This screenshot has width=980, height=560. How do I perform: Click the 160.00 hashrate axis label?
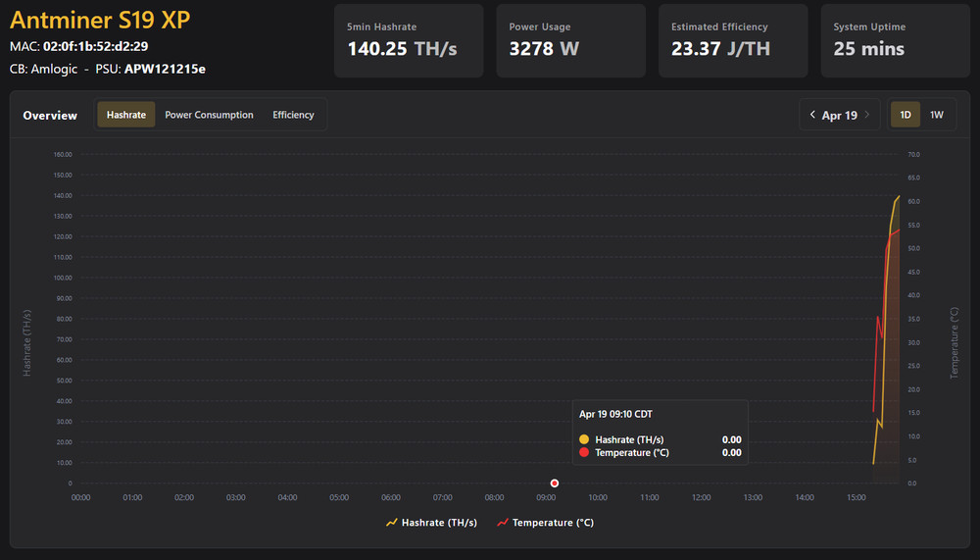pyautogui.click(x=63, y=155)
